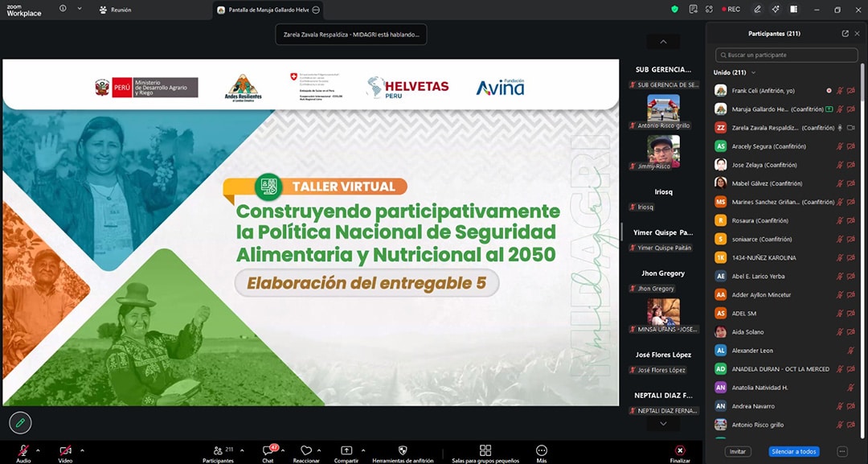The image size is (868, 464).
Task: Open video options arrow next to Video
Action: pyautogui.click(x=82, y=450)
